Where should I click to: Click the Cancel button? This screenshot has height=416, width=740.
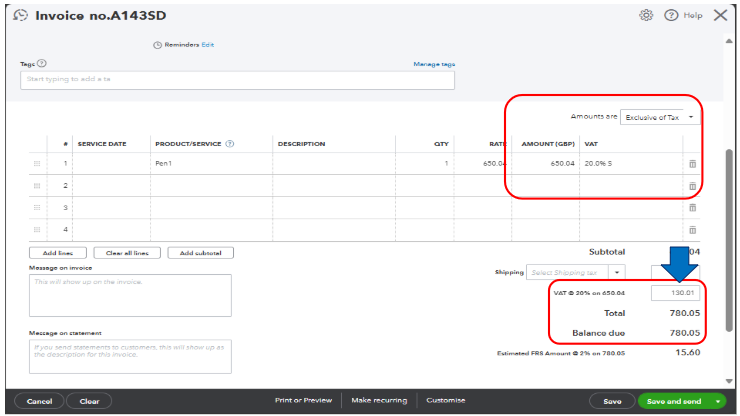tap(40, 401)
